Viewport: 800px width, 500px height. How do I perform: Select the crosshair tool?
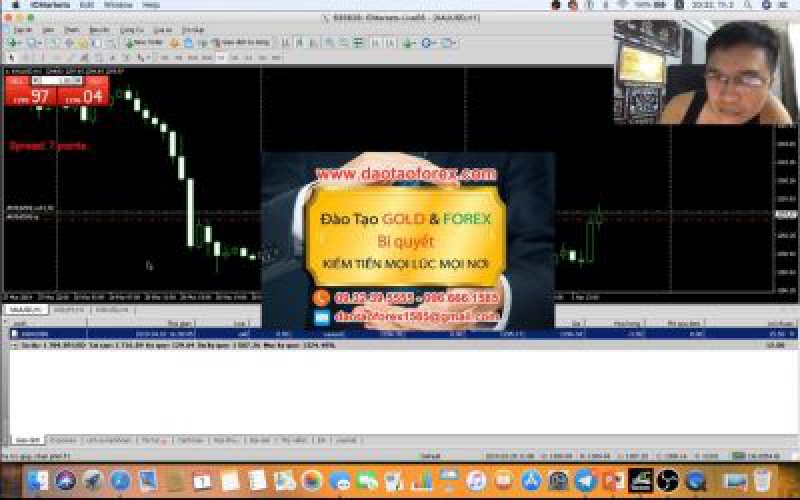(x=26, y=58)
